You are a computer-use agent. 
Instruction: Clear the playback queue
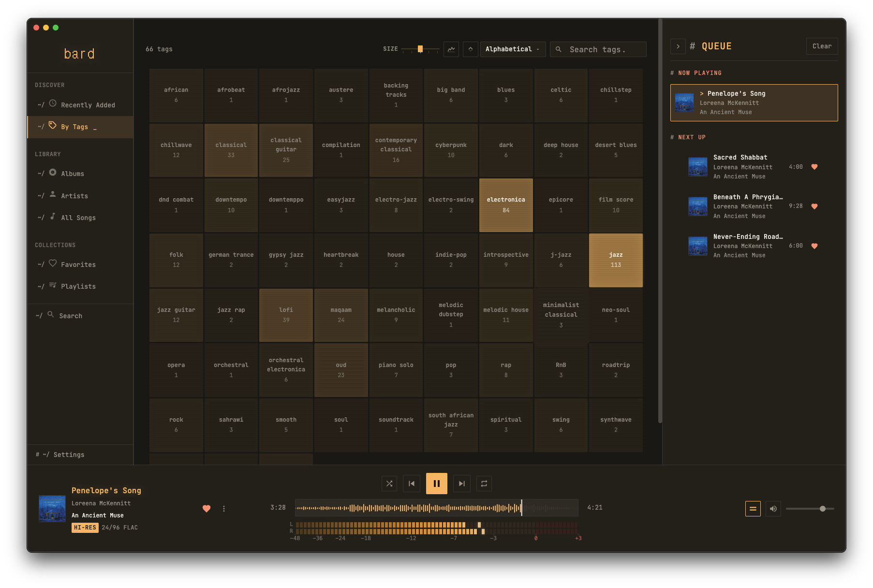pyautogui.click(x=821, y=46)
